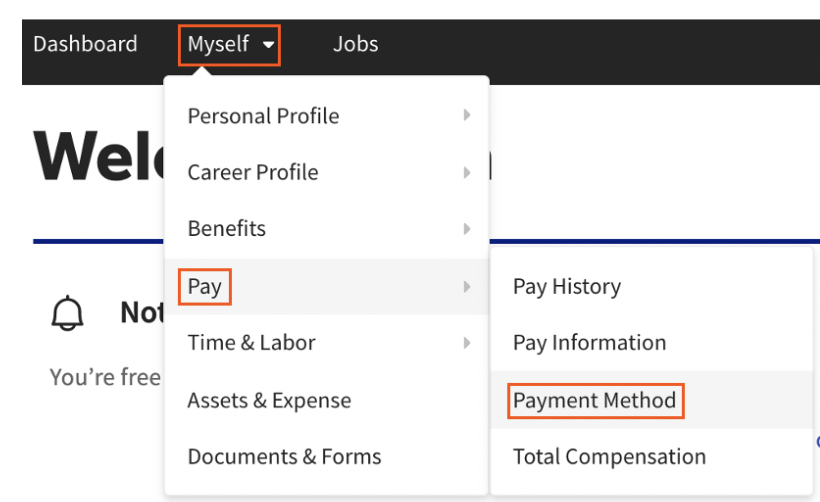Click the Pay submenu arrow
This screenshot has height=502, width=820.
coord(466,287)
